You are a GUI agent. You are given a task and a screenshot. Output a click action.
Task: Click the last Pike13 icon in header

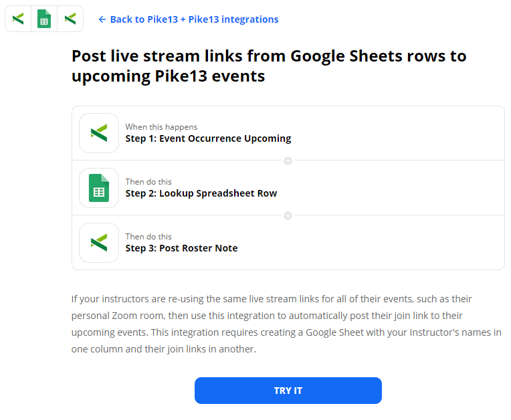(70, 19)
